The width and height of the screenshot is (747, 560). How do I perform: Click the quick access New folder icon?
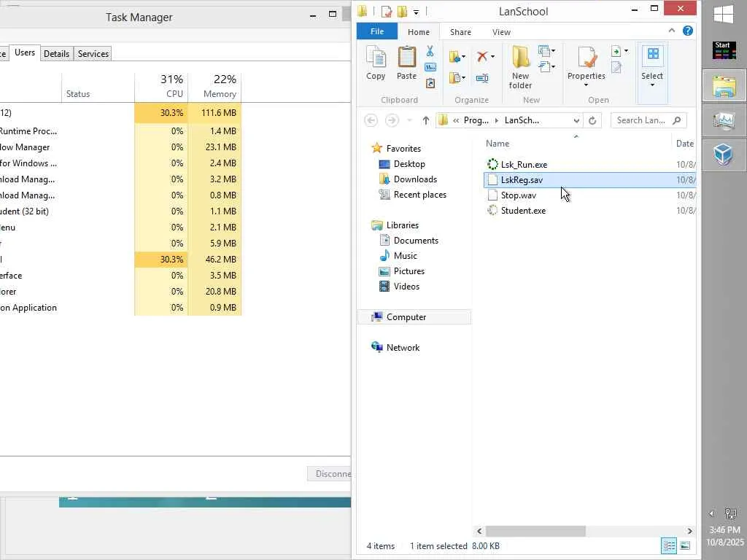click(x=402, y=11)
